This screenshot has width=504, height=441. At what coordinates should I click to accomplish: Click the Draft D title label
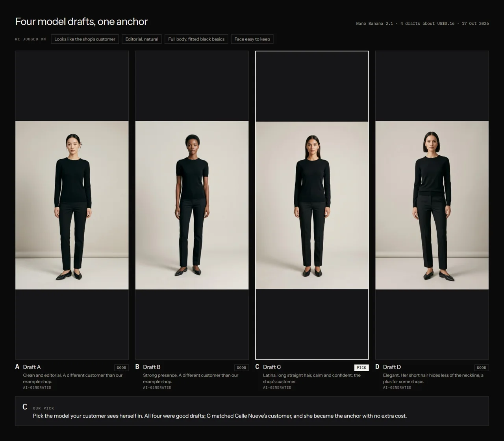coord(392,367)
